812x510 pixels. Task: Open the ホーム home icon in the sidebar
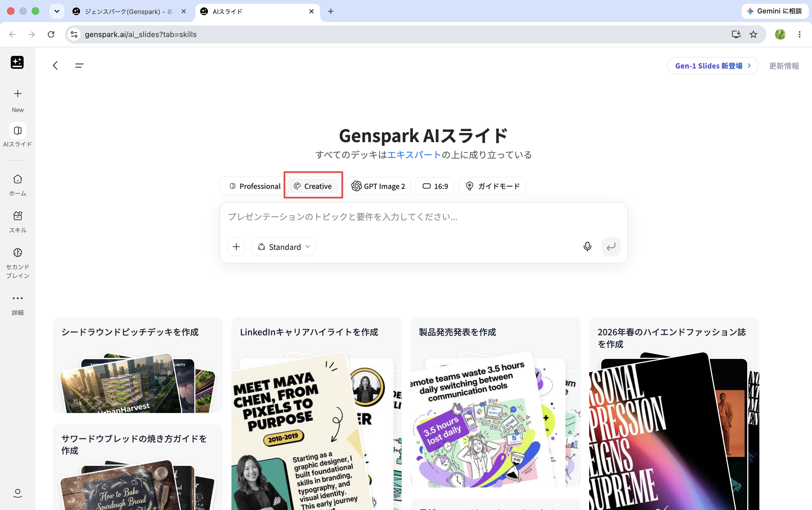(17, 179)
